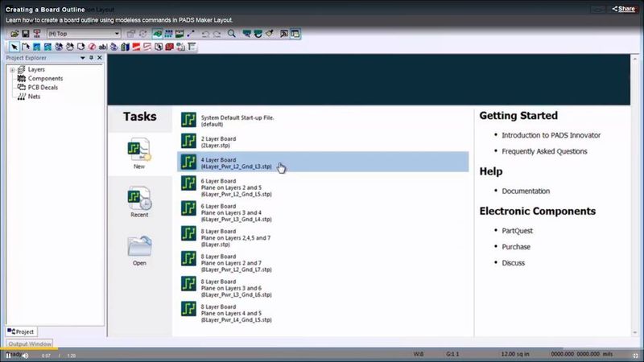
Task: Open Introduction to PADS Innovator link
Action: 551,135
